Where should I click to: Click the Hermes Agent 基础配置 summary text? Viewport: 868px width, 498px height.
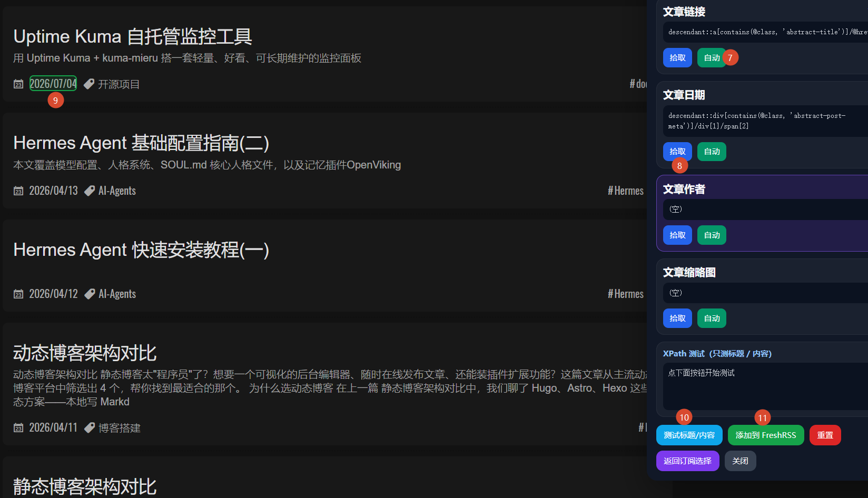(x=207, y=165)
